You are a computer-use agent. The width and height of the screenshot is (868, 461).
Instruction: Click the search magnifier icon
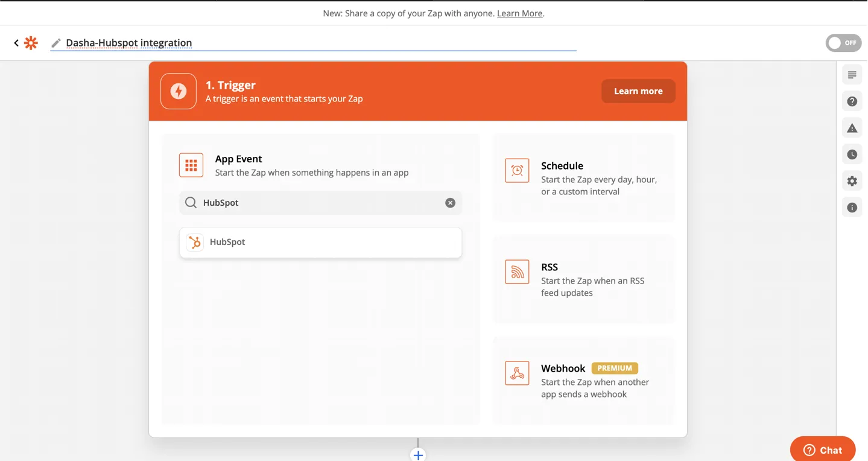(x=191, y=203)
